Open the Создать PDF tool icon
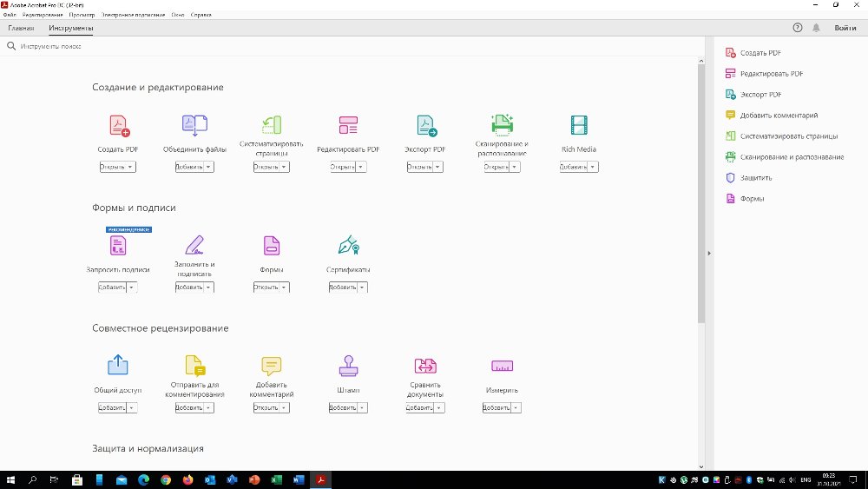868x489 pixels. [118, 126]
